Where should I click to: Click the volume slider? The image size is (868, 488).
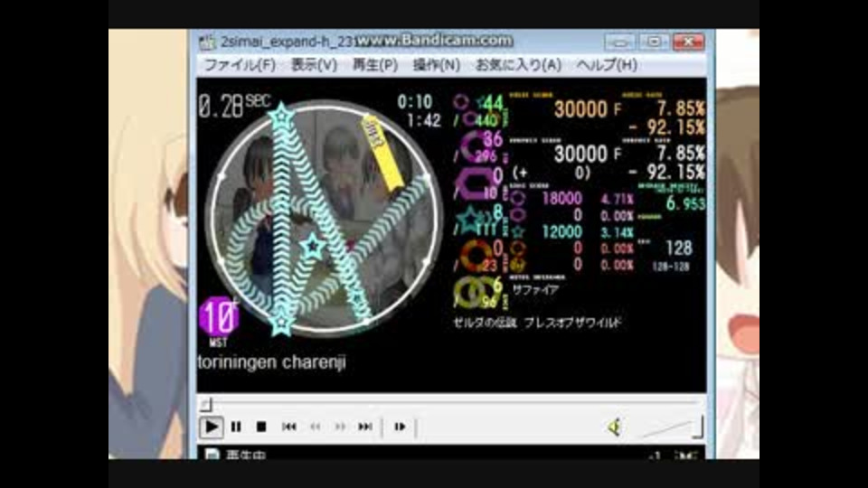click(671, 427)
